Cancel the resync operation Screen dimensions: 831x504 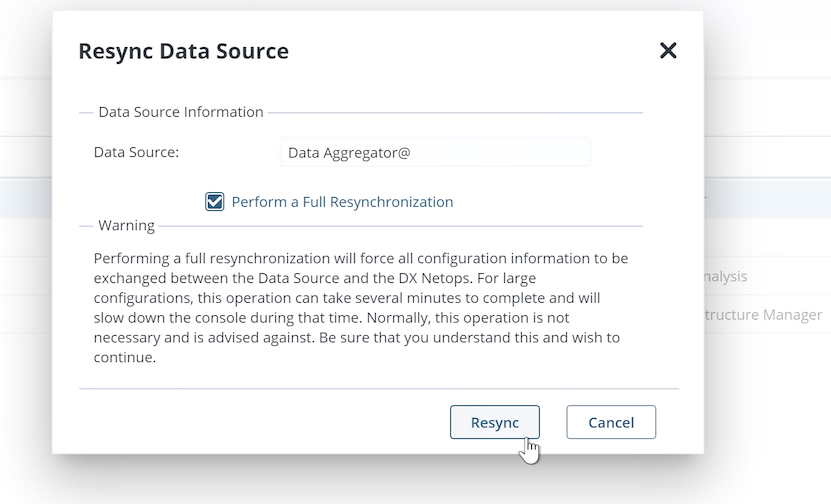click(611, 422)
